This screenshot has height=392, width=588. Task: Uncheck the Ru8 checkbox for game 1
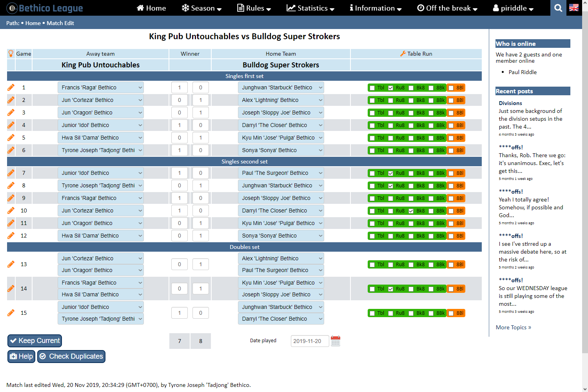391,88
